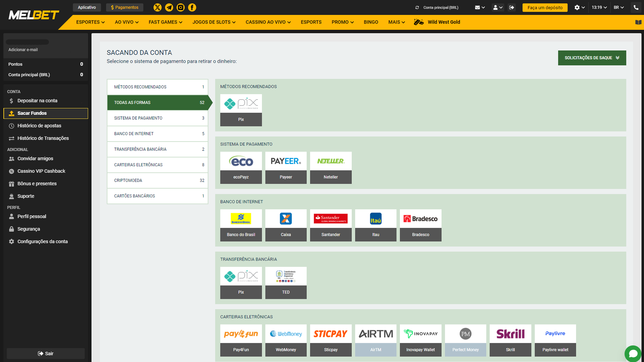Viewport: 644px width, 362px height.
Task: Choose Neteller payment method
Action: click(331, 168)
